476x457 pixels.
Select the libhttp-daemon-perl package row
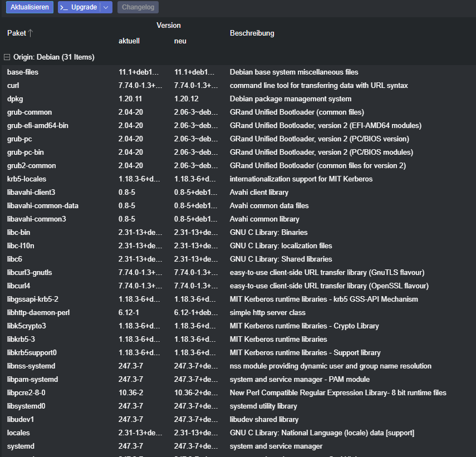click(x=239, y=312)
